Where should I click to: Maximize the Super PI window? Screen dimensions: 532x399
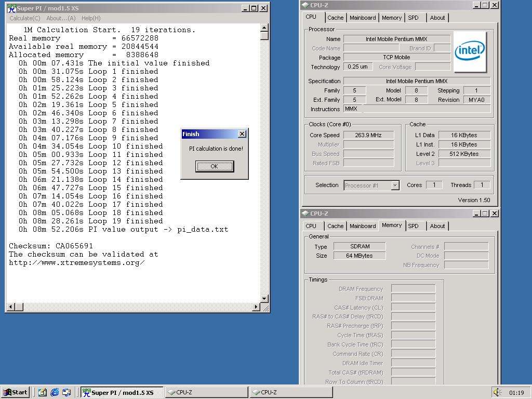coord(254,8)
